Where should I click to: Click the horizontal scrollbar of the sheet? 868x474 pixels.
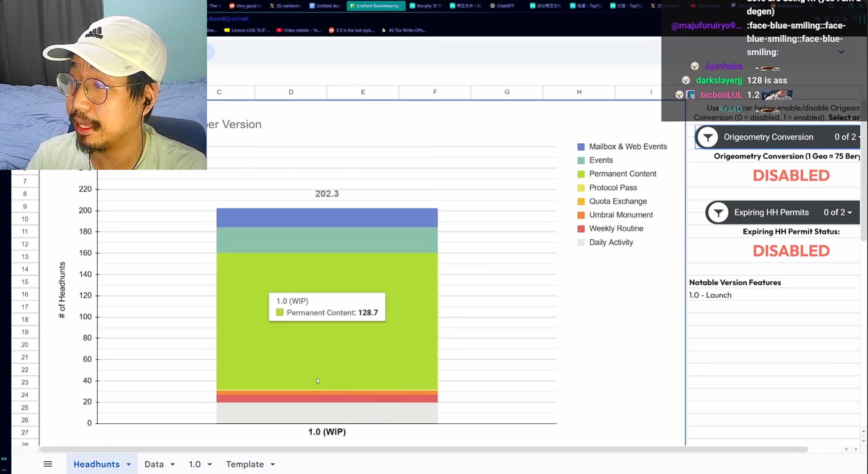pos(424,450)
